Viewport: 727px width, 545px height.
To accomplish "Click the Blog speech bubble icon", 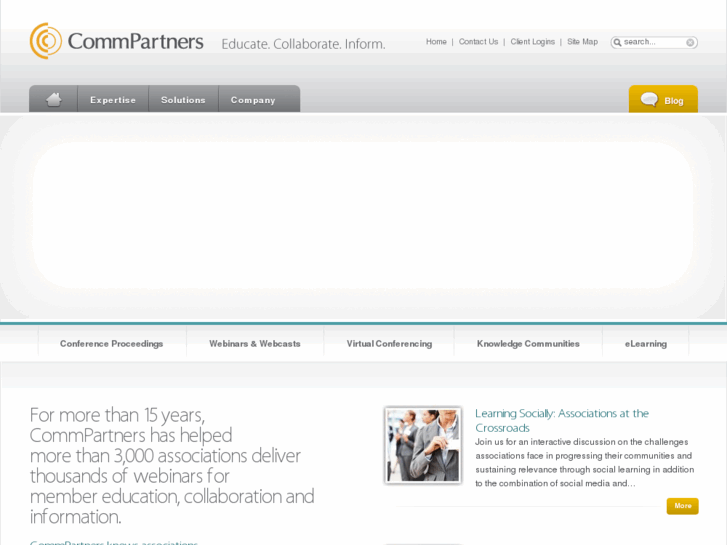I will click(649, 99).
